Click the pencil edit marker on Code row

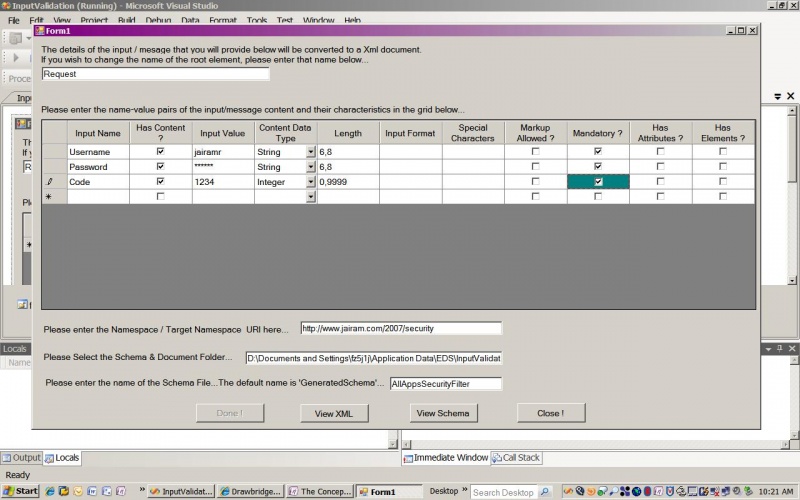click(x=49, y=182)
